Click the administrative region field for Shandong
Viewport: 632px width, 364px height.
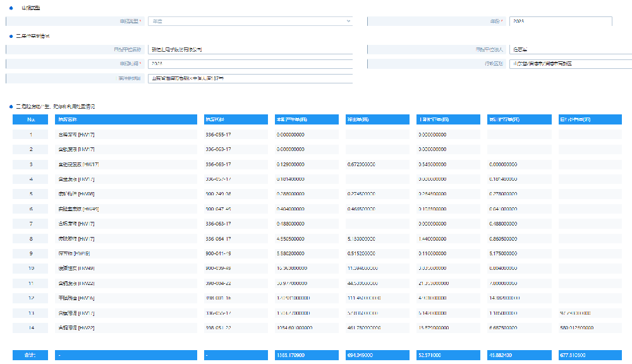tap(569, 64)
